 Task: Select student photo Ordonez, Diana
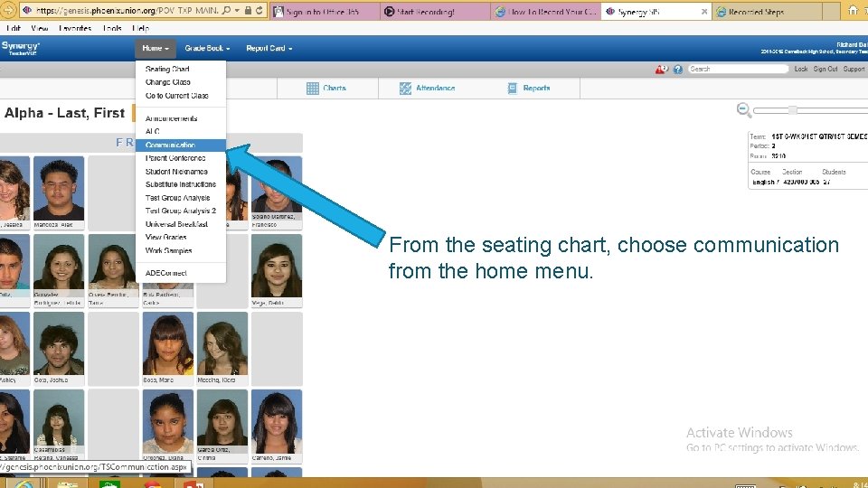click(x=168, y=426)
